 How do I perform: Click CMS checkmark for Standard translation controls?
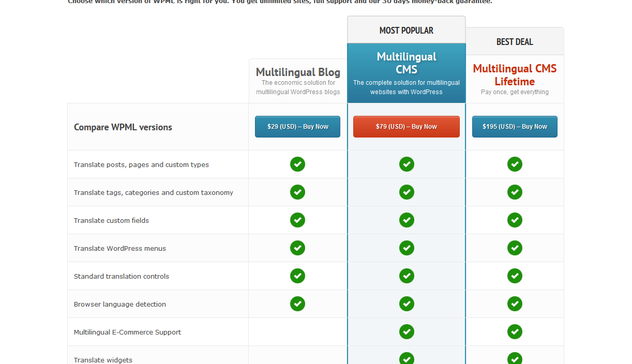tap(407, 276)
